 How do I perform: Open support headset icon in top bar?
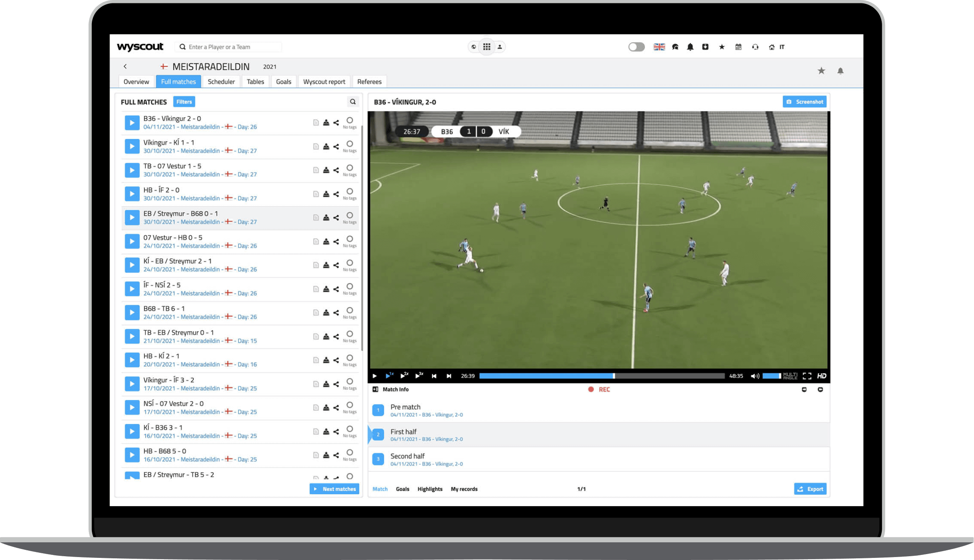click(x=755, y=47)
